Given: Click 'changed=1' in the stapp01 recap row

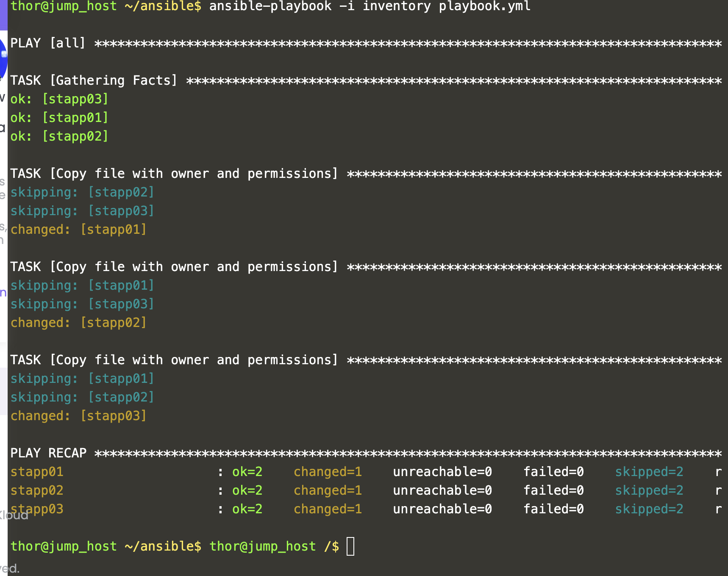Looking at the screenshot, I should 328,472.
